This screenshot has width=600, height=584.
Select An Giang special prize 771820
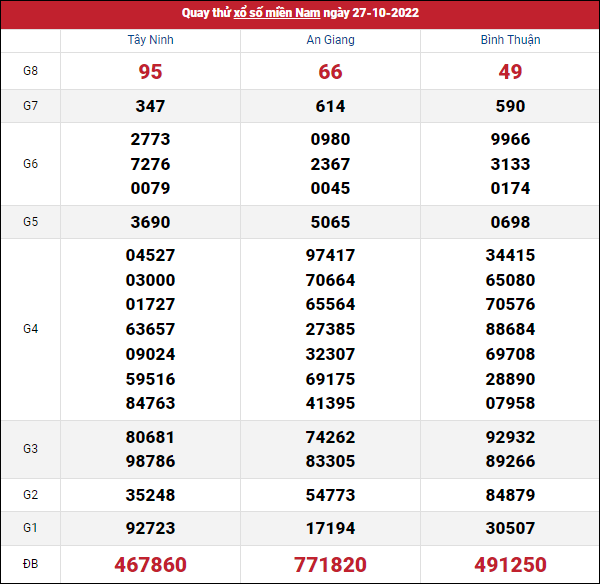[x=330, y=564]
